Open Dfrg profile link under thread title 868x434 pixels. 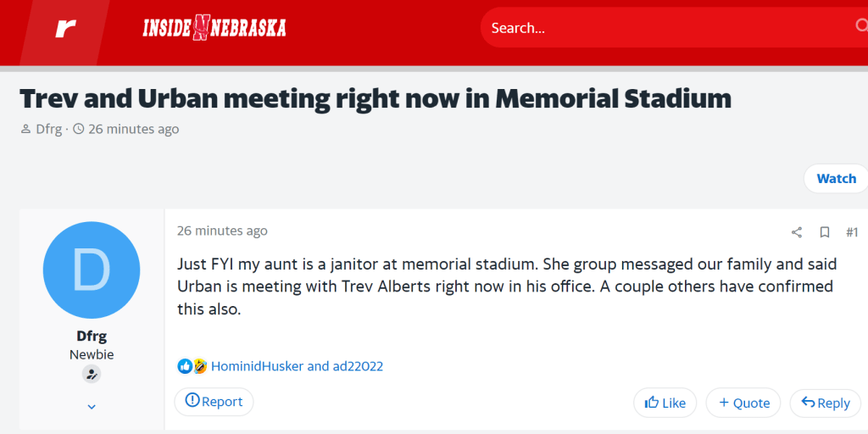coord(48,129)
